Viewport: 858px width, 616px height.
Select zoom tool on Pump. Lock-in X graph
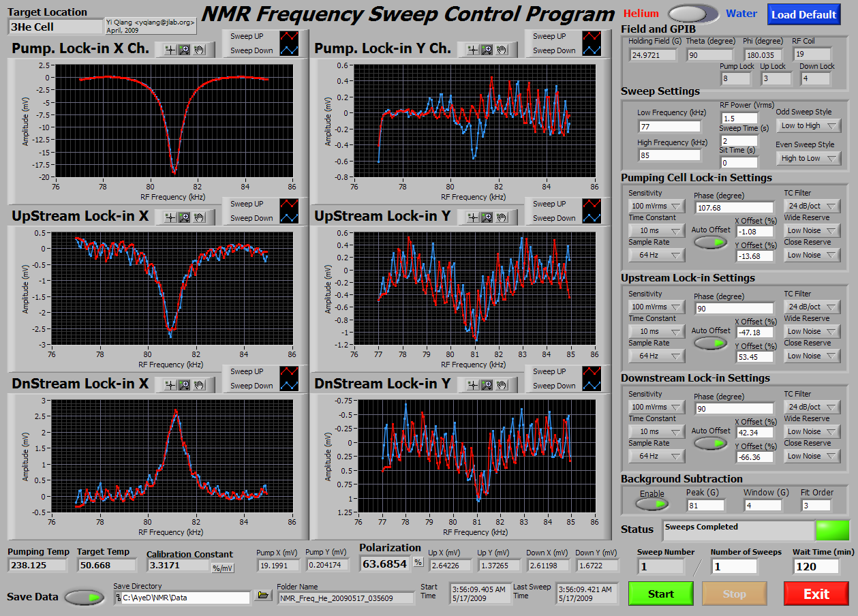pos(184,49)
